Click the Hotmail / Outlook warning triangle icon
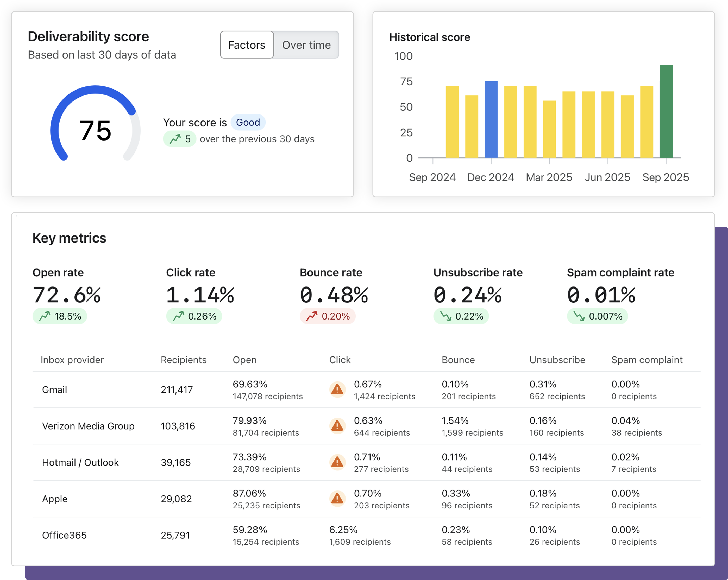 tap(337, 463)
